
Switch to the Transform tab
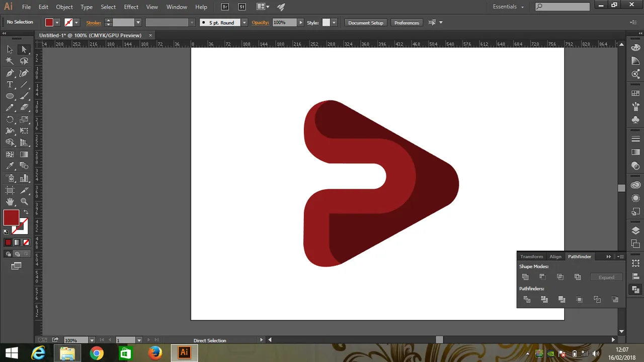point(532,257)
